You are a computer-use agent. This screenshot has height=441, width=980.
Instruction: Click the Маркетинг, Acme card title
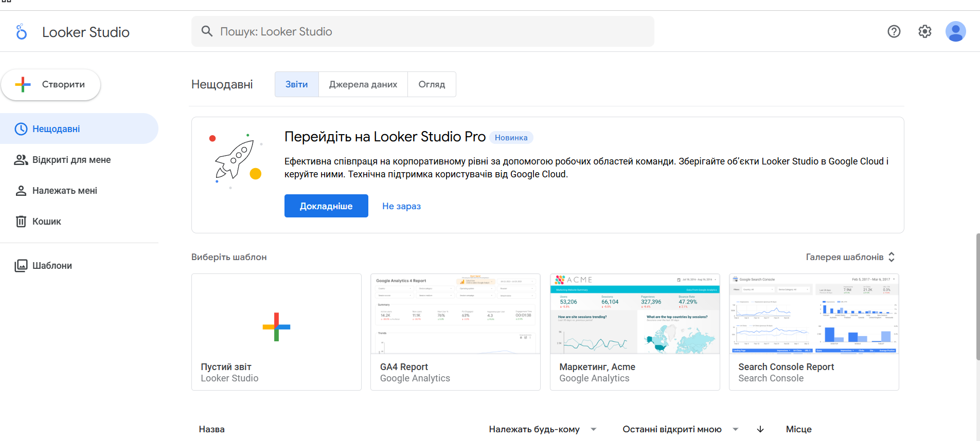[x=597, y=367]
